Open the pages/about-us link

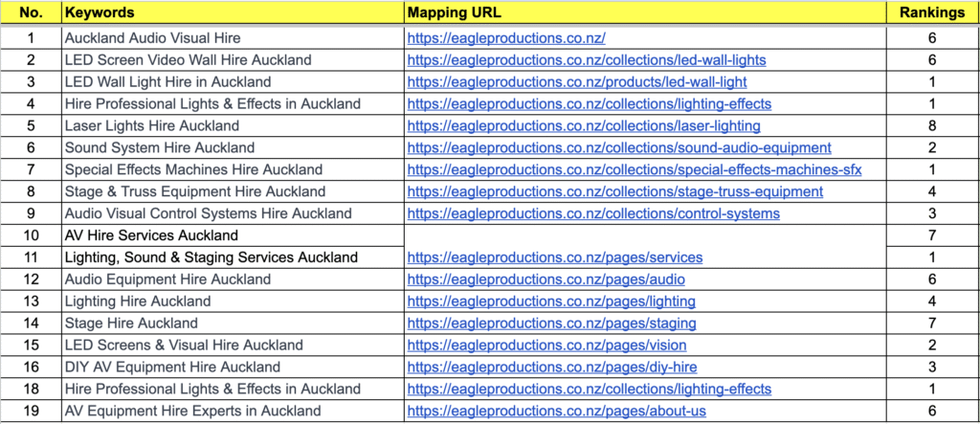[557, 412]
